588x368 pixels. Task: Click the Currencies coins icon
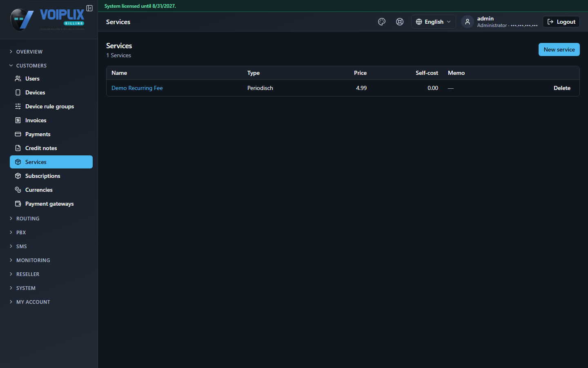point(18,190)
